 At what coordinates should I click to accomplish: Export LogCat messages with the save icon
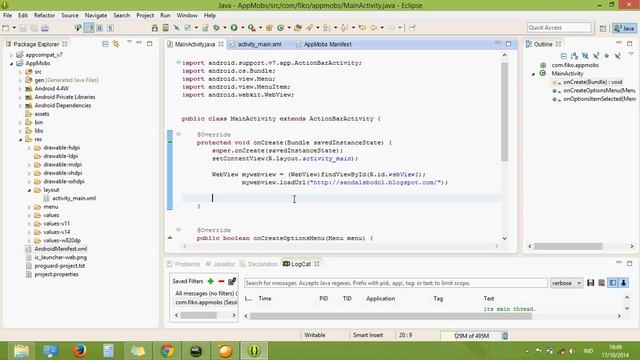[x=591, y=283]
